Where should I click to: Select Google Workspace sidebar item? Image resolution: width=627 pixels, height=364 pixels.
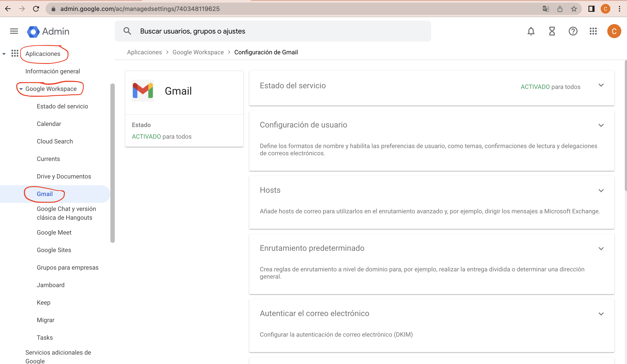(51, 89)
